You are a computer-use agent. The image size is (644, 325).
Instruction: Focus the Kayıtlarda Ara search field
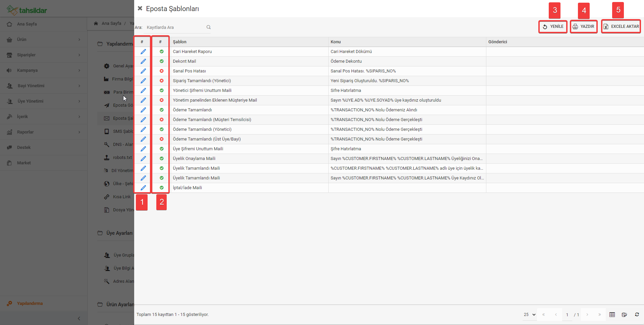[x=175, y=28]
